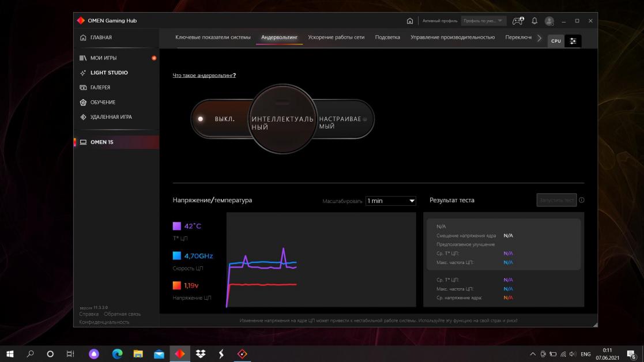The width and height of the screenshot is (644, 362).
Task: Open Microsoft Edge from the taskbar
Action: [x=117, y=354]
